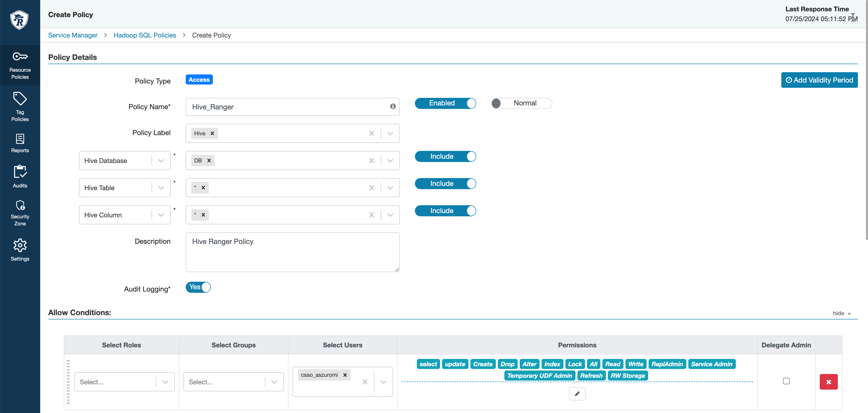This screenshot has height=413, width=868.
Task: Edit permissions with the pencil icon
Action: [x=577, y=393]
